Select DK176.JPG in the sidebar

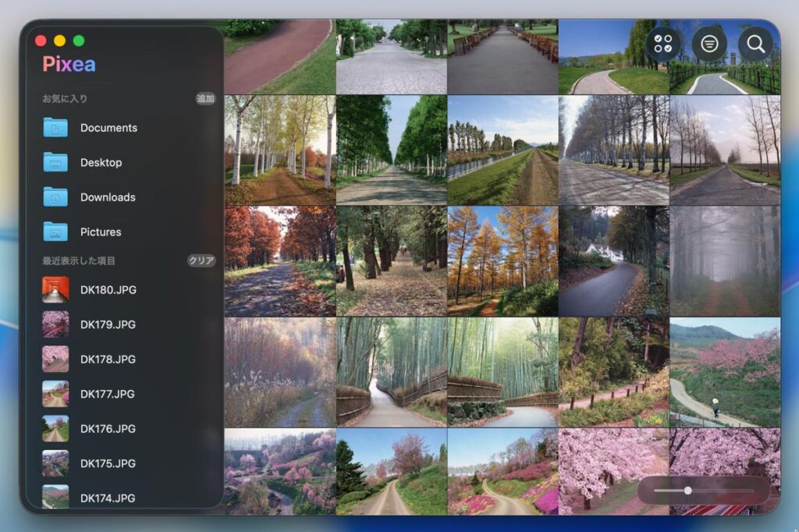coord(108,429)
